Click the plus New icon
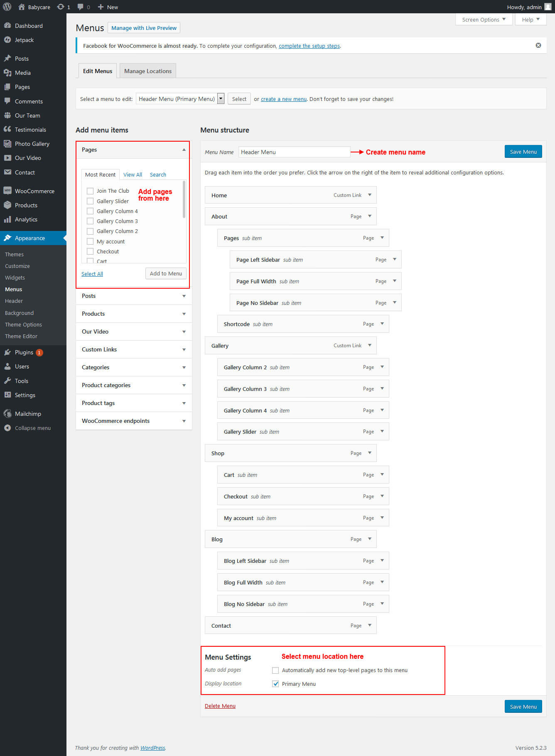The height and width of the screenshot is (756, 555). 101,7
